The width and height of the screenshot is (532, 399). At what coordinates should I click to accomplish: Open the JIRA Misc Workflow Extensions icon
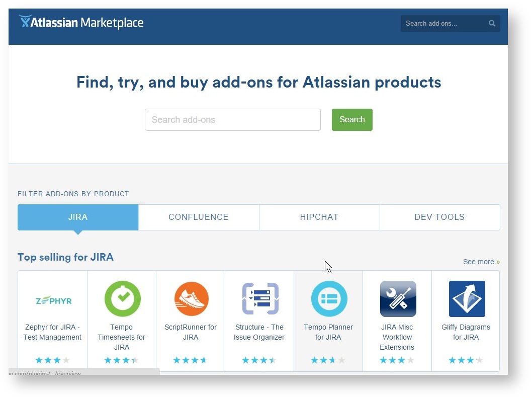[x=398, y=299]
